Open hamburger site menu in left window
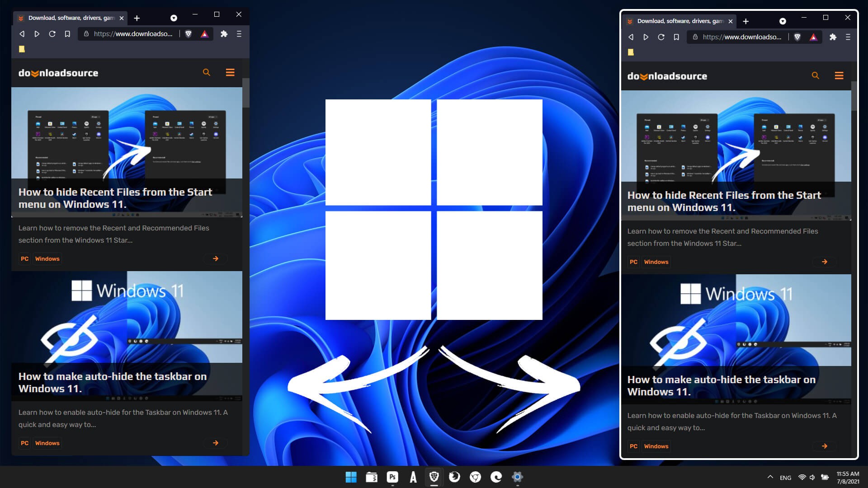The height and width of the screenshot is (488, 868). click(x=230, y=72)
